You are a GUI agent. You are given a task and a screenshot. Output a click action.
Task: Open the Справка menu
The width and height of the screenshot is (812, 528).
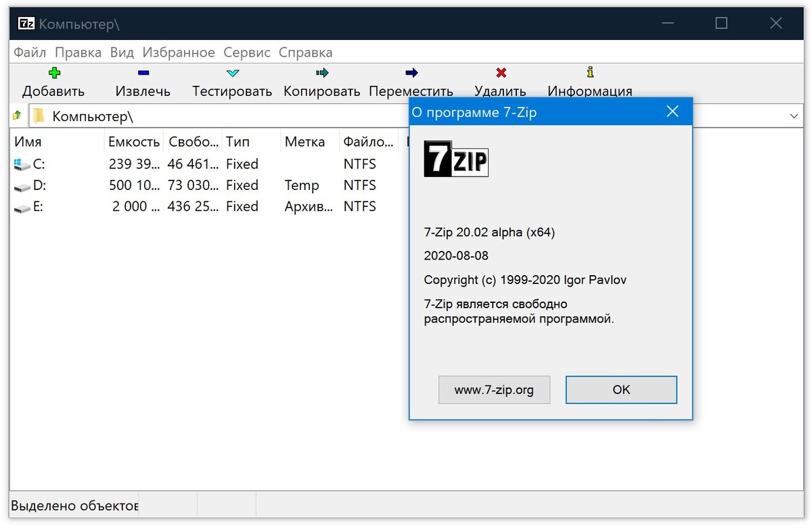305,52
